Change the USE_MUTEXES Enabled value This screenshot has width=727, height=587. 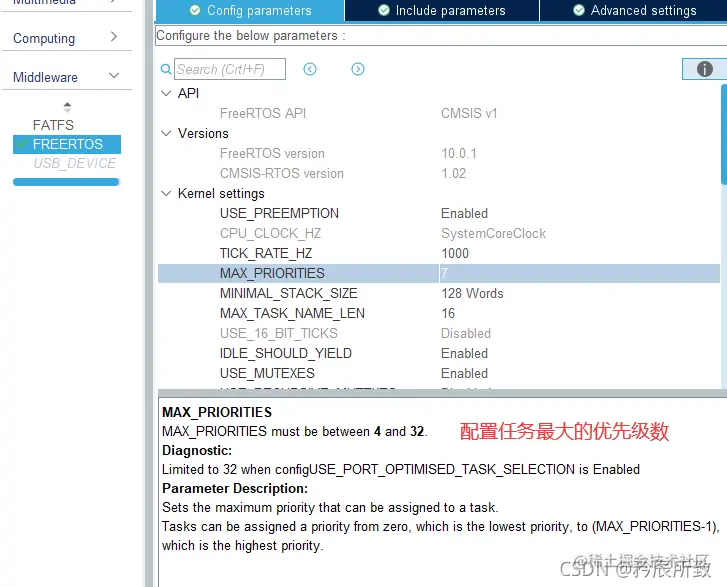coord(464,373)
